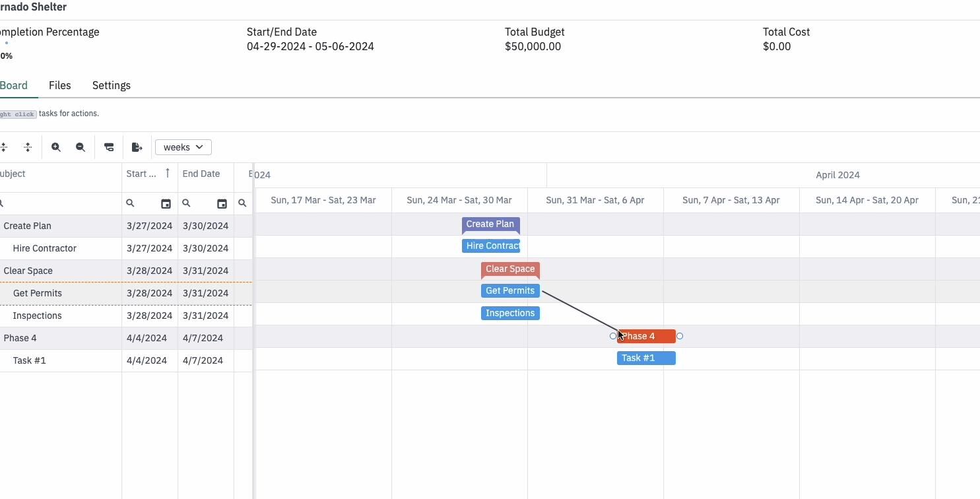Select the Inspections task row
Viewport: 980px width, 499px height.
(126, 316)
